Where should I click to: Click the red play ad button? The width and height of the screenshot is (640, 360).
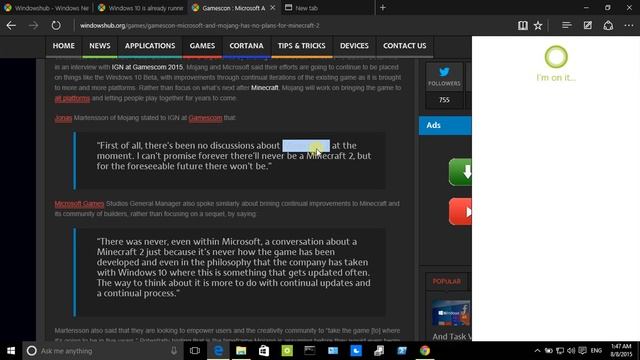point(460,211)
